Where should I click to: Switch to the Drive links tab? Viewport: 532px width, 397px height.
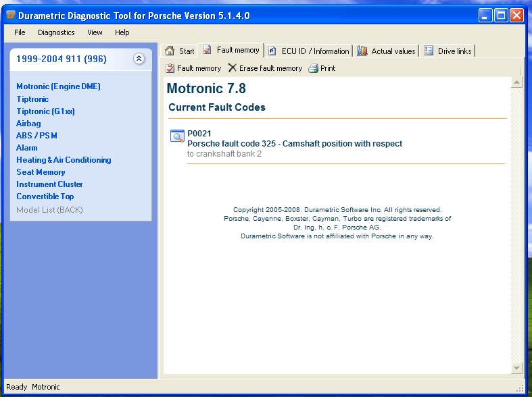pyautogui.click(x=448, y=51)
